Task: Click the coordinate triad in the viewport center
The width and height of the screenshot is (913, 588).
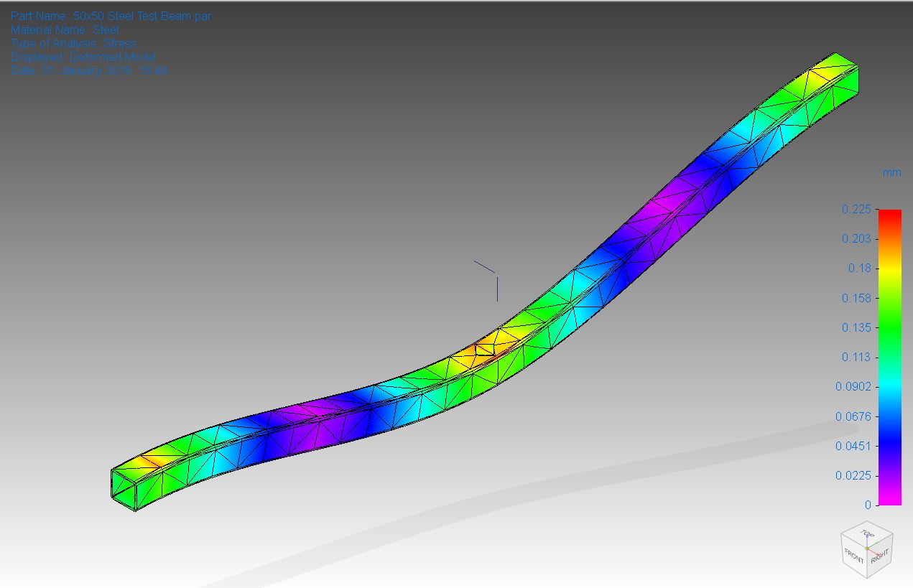Action: [496, 276]
